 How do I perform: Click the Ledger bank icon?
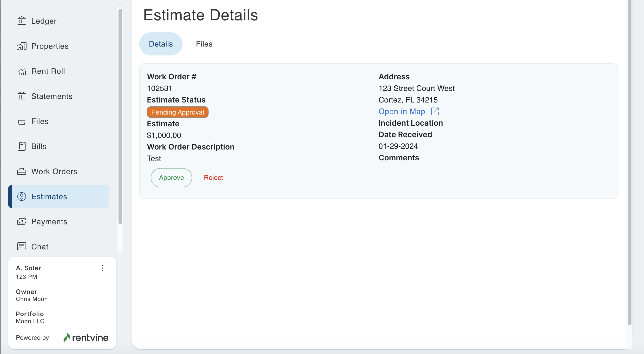pyautogui.click(x=21, y=21)
